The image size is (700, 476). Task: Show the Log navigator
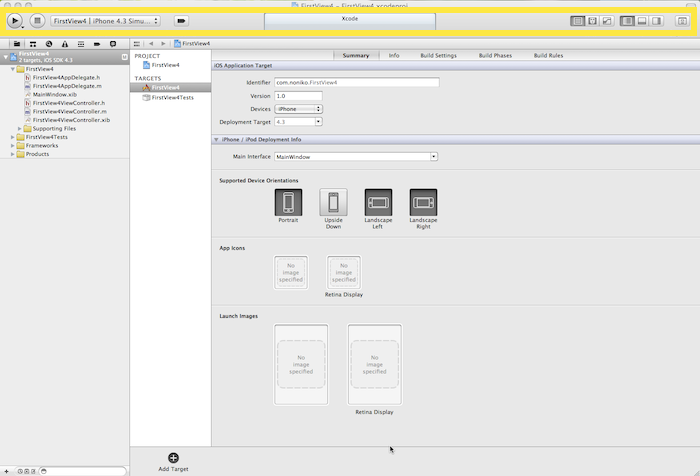113,44
